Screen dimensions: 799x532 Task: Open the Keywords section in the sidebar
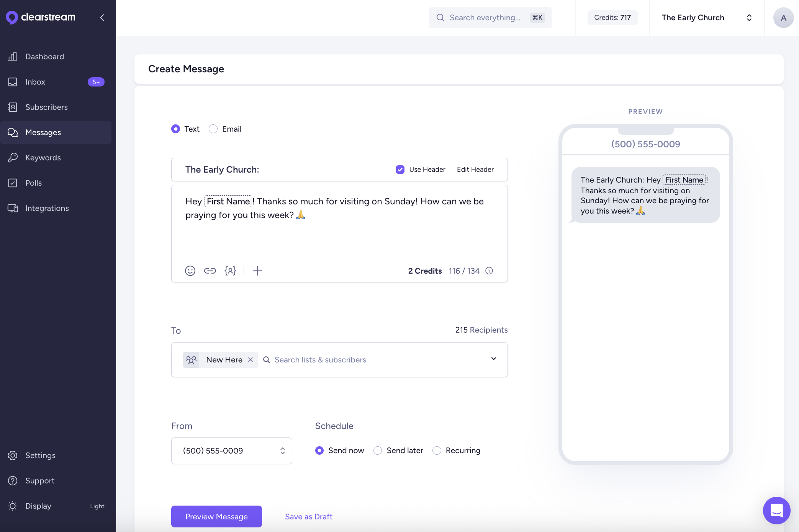pyautogui.click(x=43, y=157)
